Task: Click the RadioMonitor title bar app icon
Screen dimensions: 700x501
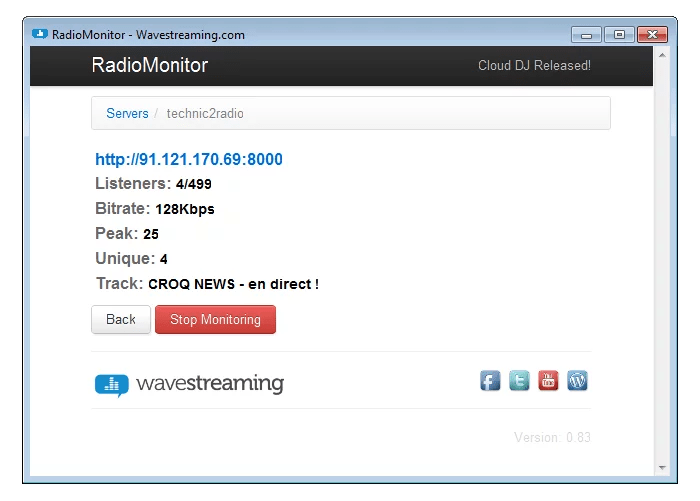Action: click(x=40, y=35)
